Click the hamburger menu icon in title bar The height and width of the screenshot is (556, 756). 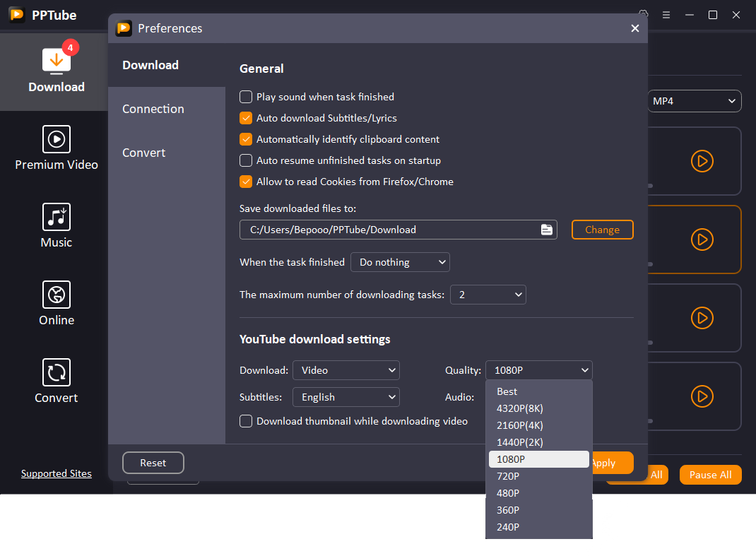(x=666, y=15)
